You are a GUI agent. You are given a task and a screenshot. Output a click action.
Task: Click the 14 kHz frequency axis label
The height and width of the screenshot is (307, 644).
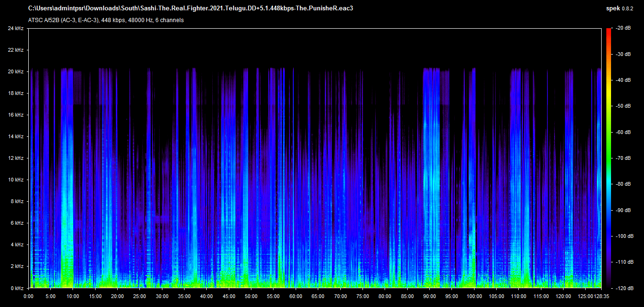click(x=16, y=136)
